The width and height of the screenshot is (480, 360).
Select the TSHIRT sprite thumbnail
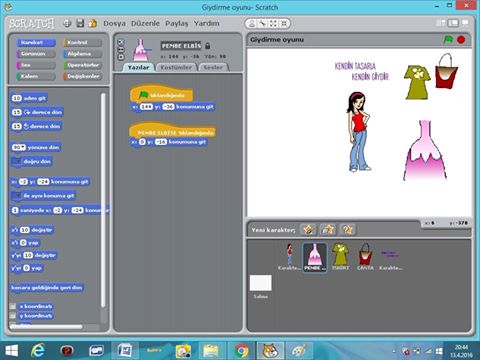(340, 257)
